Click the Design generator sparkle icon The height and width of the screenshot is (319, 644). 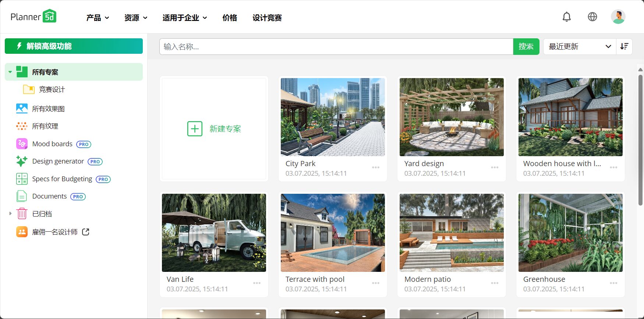tap(22, 161)
